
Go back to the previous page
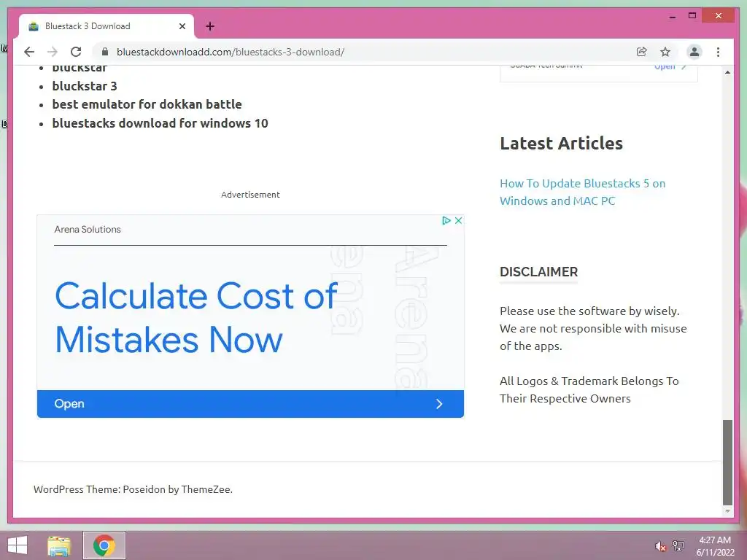coord(29,52)
